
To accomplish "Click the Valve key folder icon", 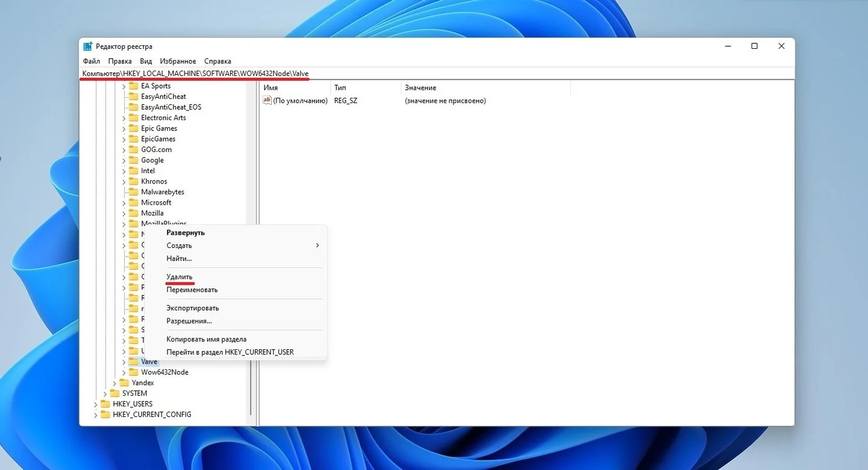I will (x=134, y=361).
